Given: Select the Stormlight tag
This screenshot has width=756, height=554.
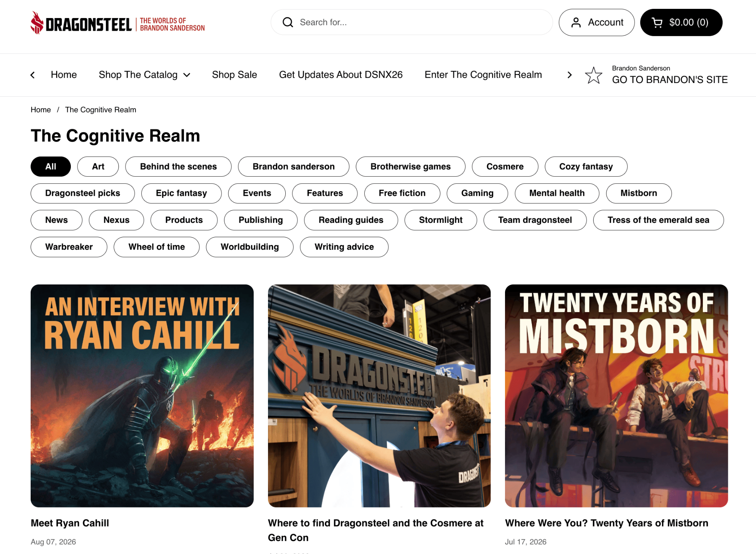Looking at the screenshot, I should [440, 220].
